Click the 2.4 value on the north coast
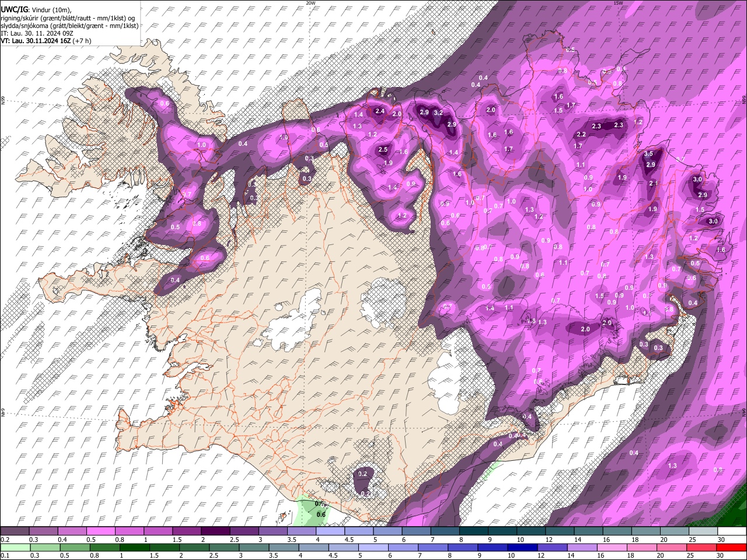The width and height of the screenshot is (747, 560). [381, 111]
